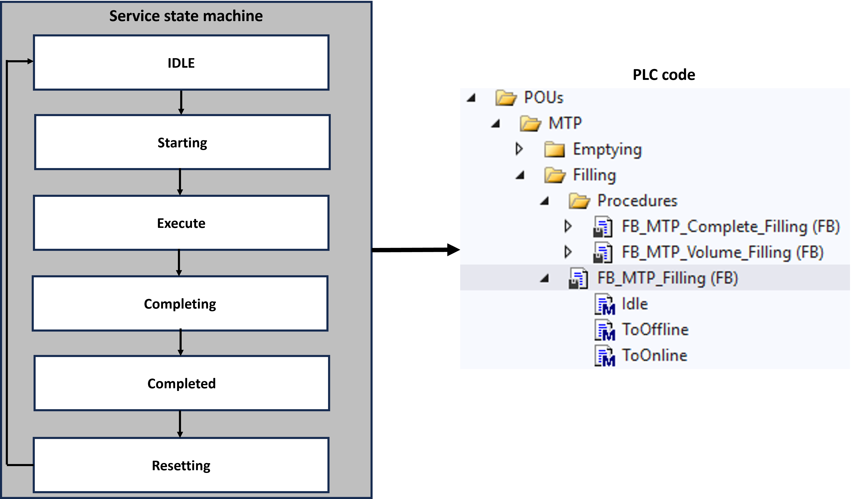Viewport: 868px width, 499px height.
Task: Open the ToOffline method label
Action: point(655,330)
